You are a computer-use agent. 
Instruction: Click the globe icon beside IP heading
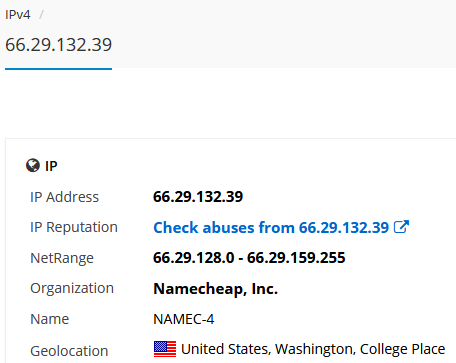coord(33,165)
